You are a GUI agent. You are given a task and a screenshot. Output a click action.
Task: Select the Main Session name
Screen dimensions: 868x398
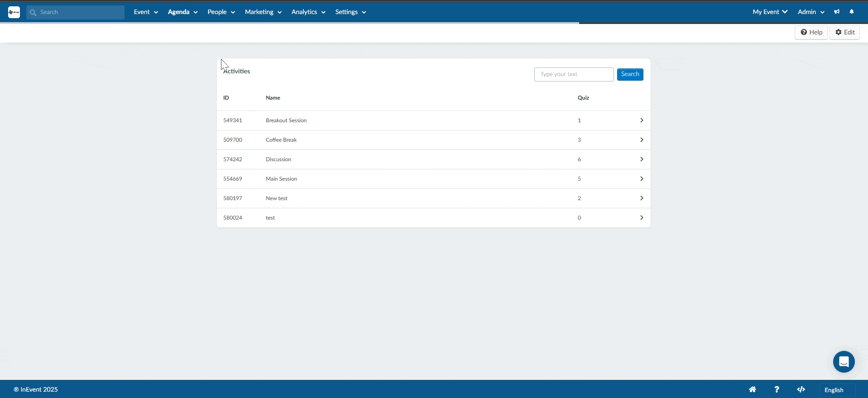click(x=281, y=179)
